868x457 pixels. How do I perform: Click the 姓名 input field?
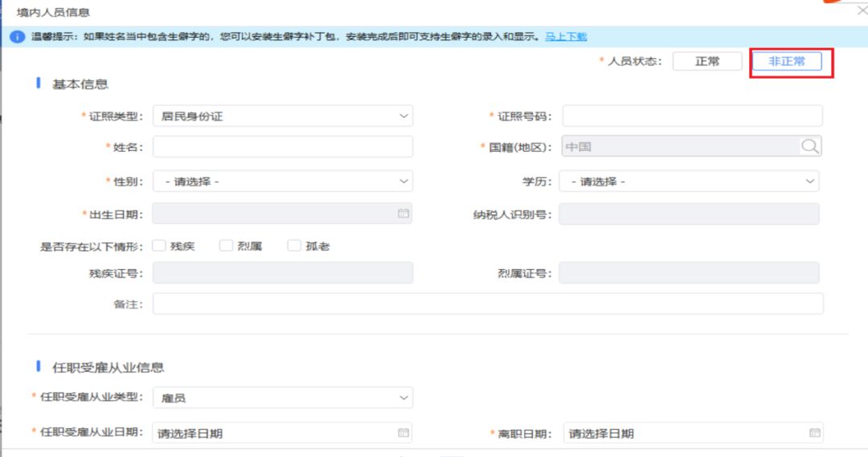pyautogui.click(x=283, y=147)
